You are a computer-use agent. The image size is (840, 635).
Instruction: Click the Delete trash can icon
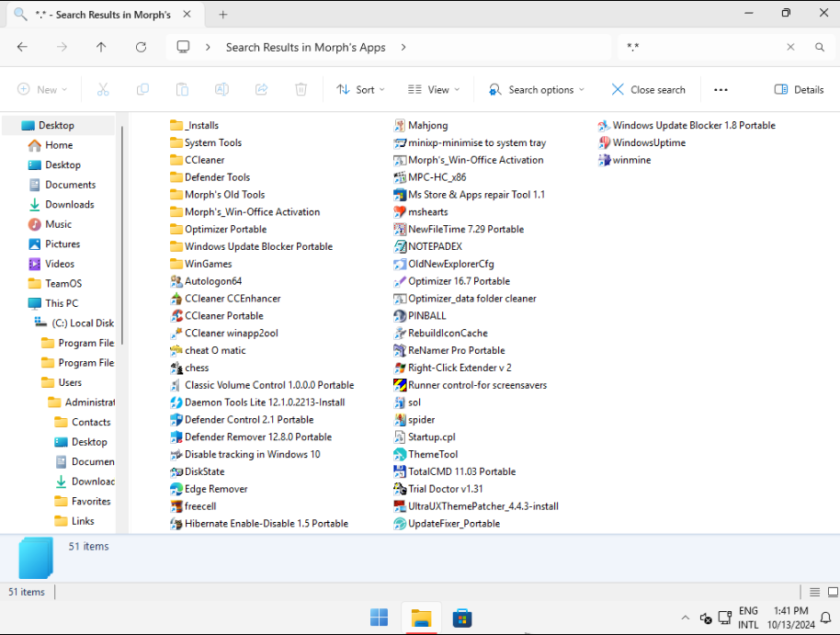click(x=301, y=89)
